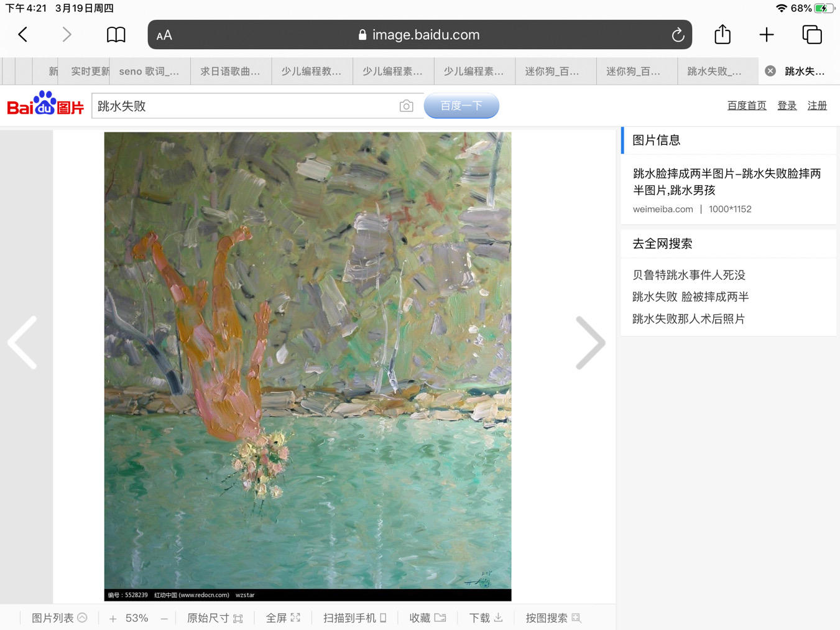Click the 53% zoom level value
Screen dimensions: 840x630
pos(137,618)
